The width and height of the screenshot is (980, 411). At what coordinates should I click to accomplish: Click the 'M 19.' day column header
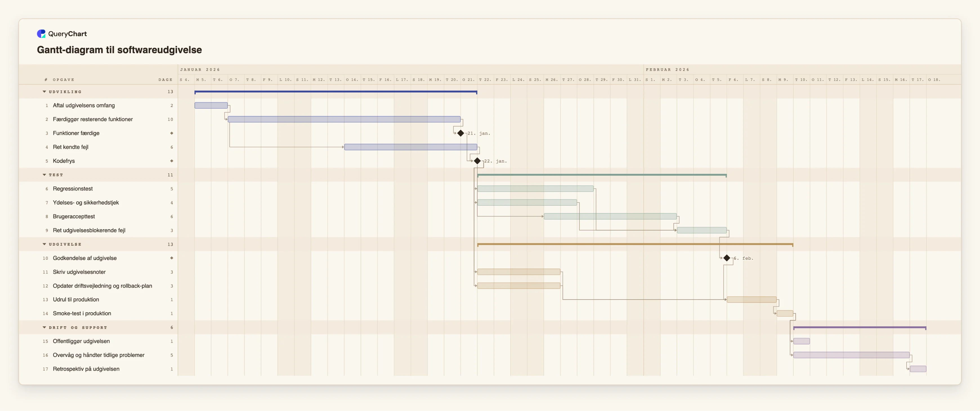pos(435,80)
